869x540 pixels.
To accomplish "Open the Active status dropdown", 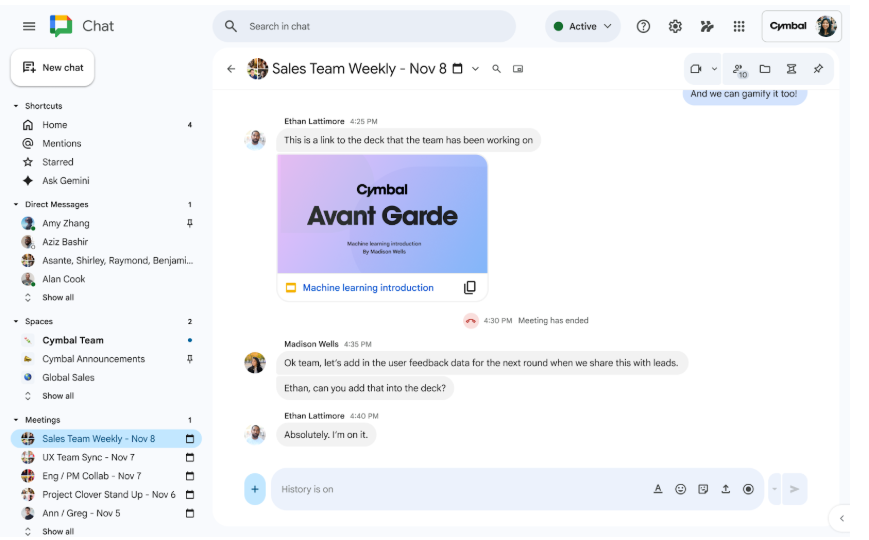I will coord(583,26).
